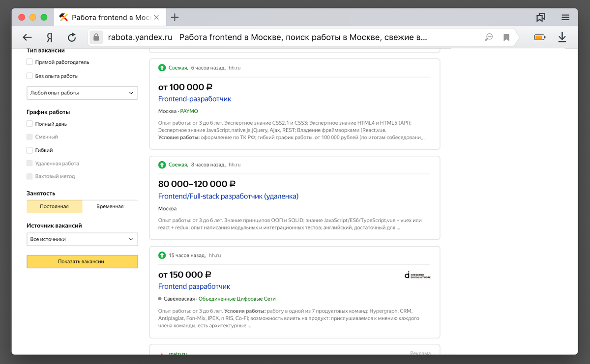Click the 'от 100 000 ₽' salary text

185,87
